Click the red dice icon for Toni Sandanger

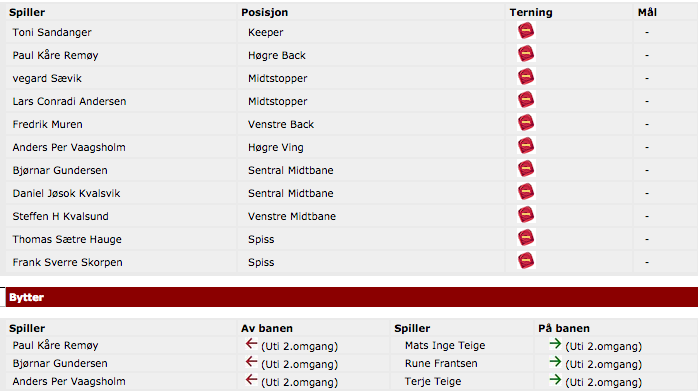[526, 31]
